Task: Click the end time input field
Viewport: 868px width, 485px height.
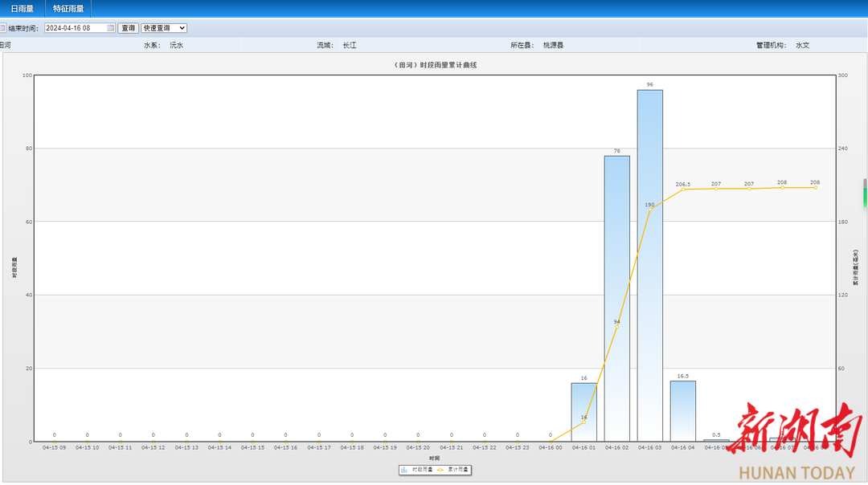Action: coord(75,28)
